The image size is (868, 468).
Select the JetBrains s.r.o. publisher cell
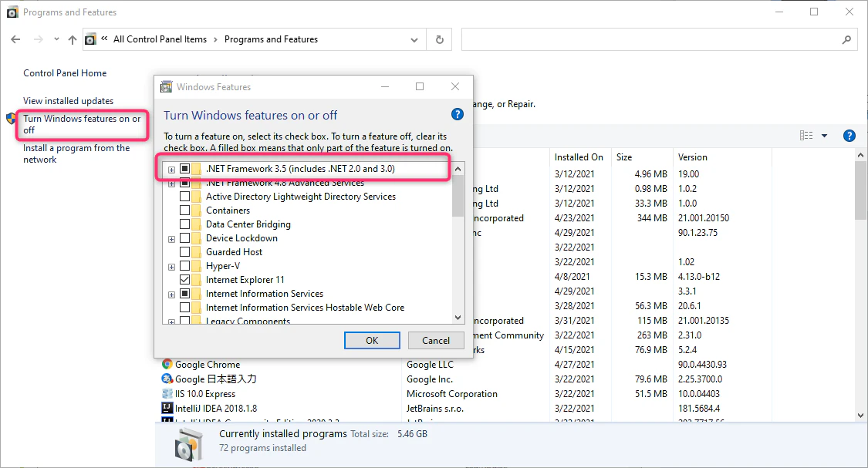435,409
